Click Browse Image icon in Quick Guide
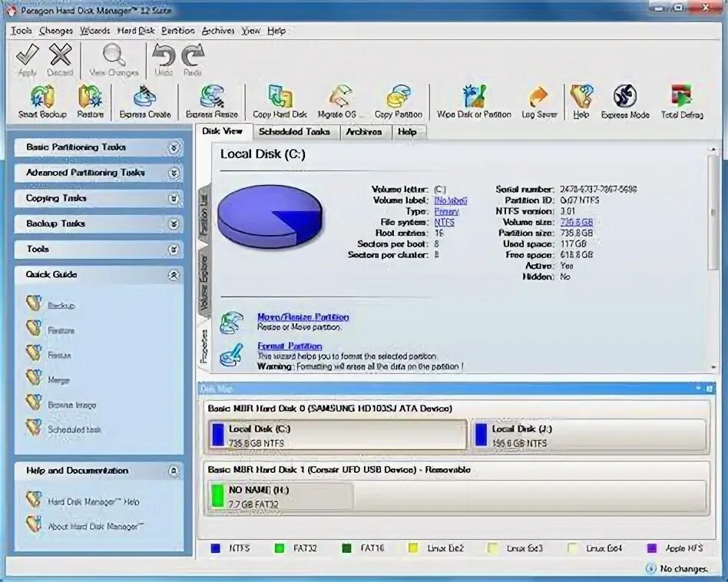 (x=35, y=403)
